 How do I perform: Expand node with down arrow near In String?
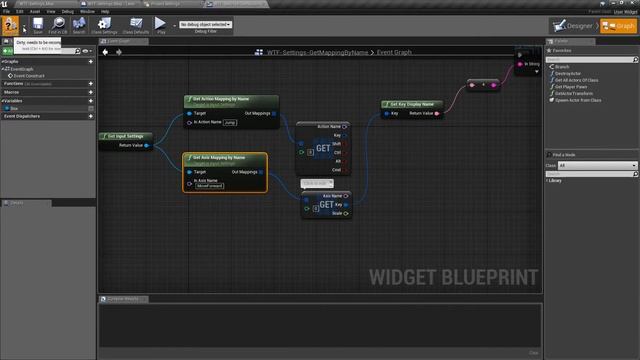coord(537,72)
